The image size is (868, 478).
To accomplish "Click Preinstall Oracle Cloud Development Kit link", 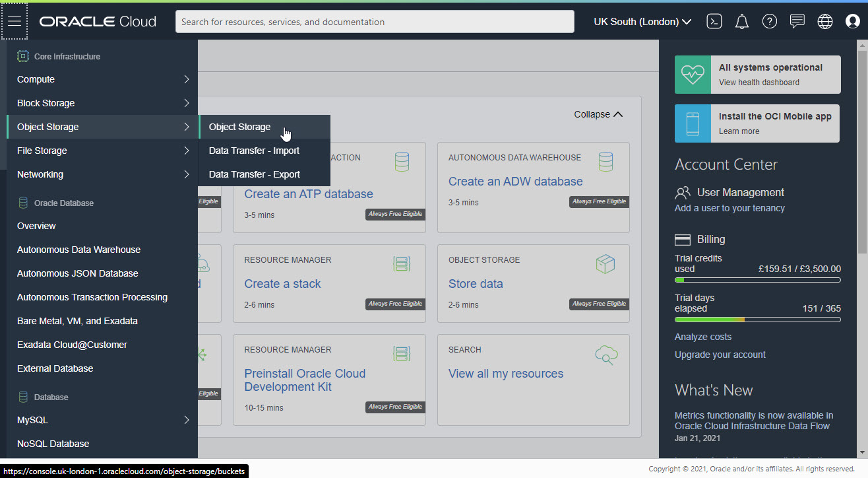I will (x=305, y=380).
